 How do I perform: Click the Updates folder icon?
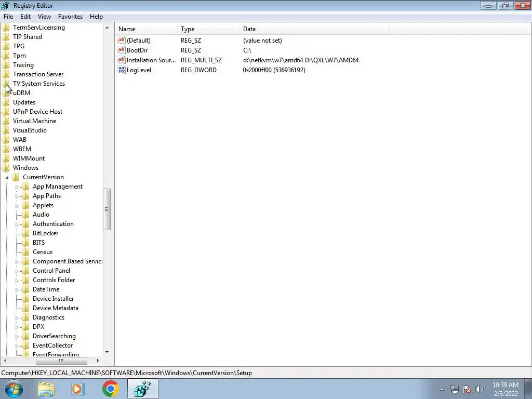tap(6, 102)
